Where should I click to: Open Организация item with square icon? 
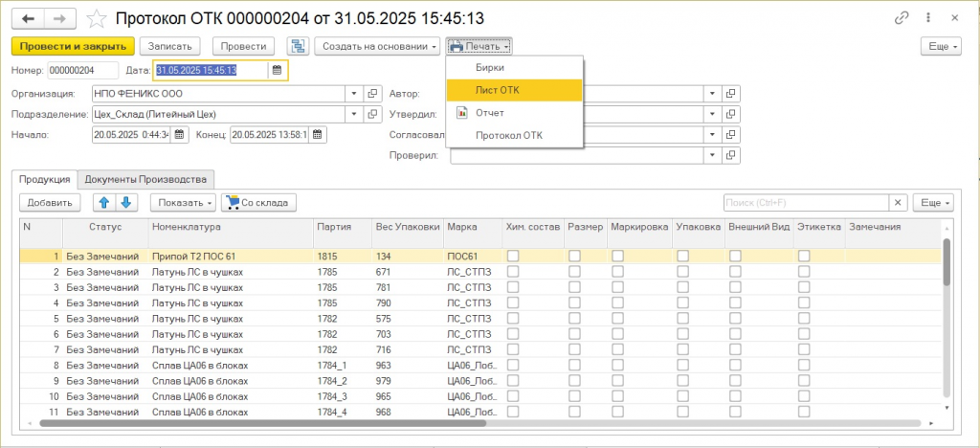pyautogui.click(x=372, y=94)
